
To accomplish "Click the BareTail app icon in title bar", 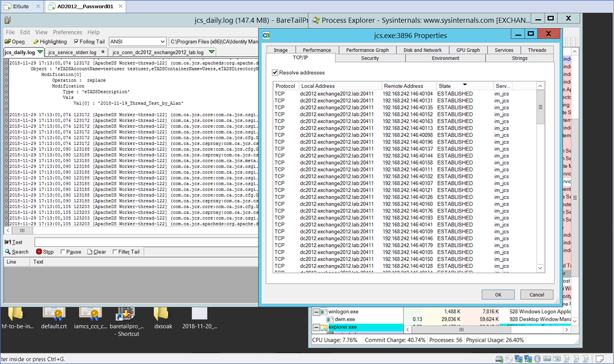I will [x=7, y=20].
